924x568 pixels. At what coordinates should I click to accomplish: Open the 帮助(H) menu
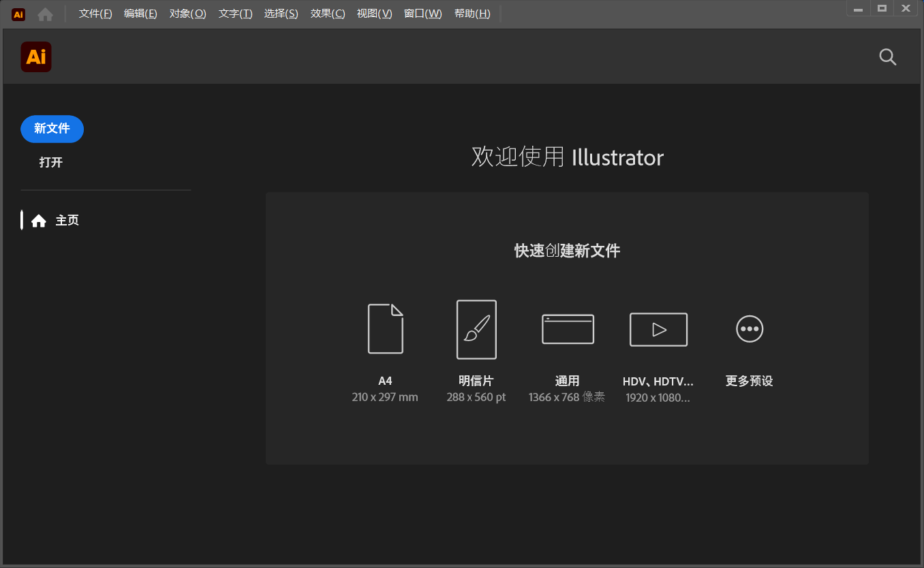point(472,13)
